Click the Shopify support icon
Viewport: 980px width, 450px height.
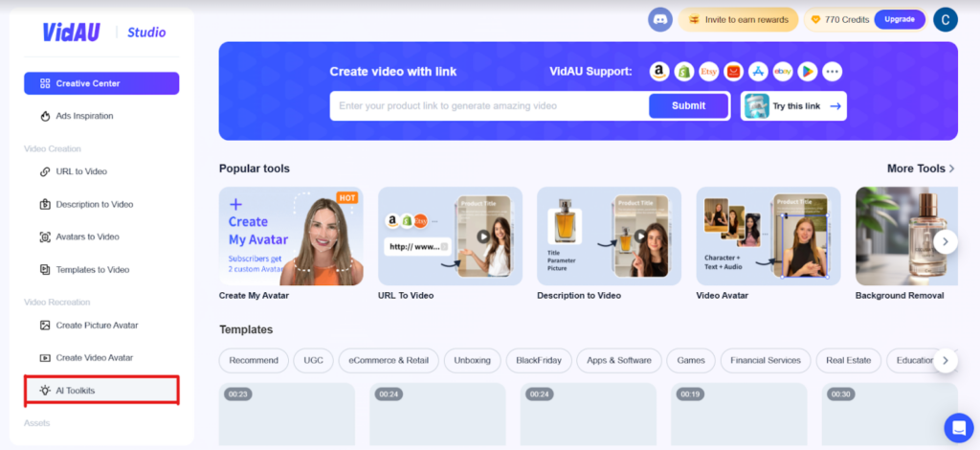(x=683, y=72)
